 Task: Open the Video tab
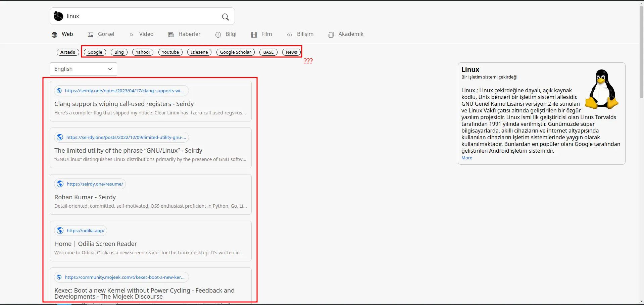tap(142, 34)
